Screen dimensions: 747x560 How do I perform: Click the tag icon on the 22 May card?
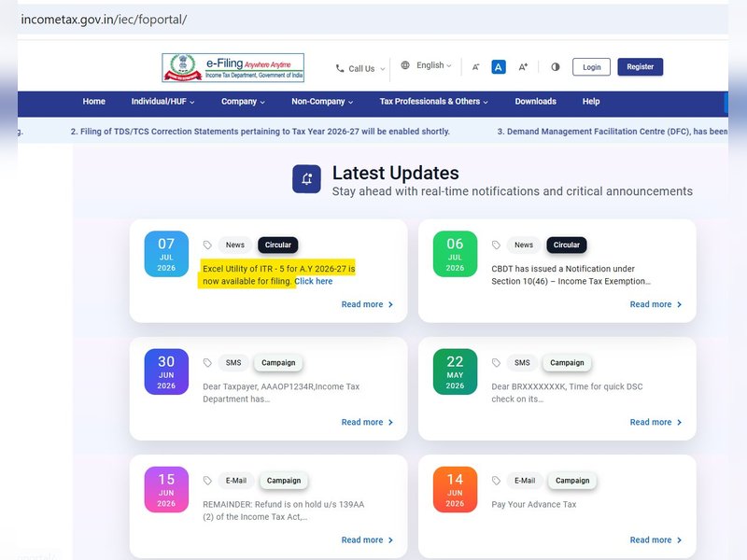[x=496, y=363]
